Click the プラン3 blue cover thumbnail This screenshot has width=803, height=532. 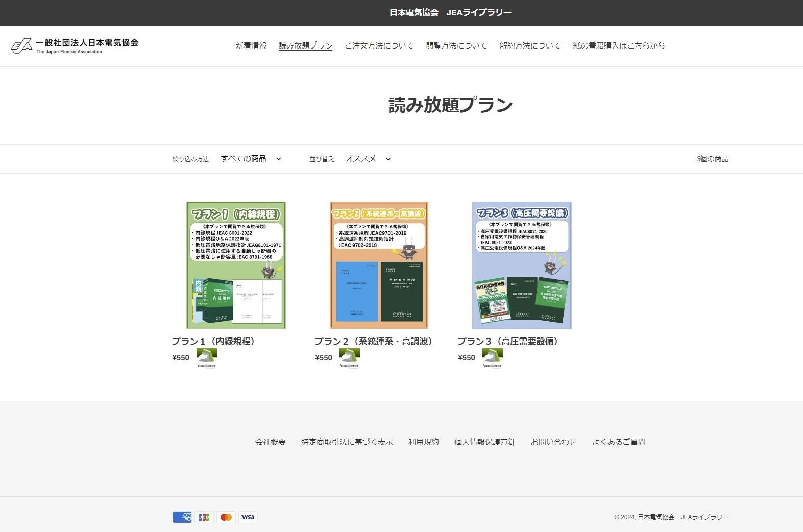[x=522, y=265]
